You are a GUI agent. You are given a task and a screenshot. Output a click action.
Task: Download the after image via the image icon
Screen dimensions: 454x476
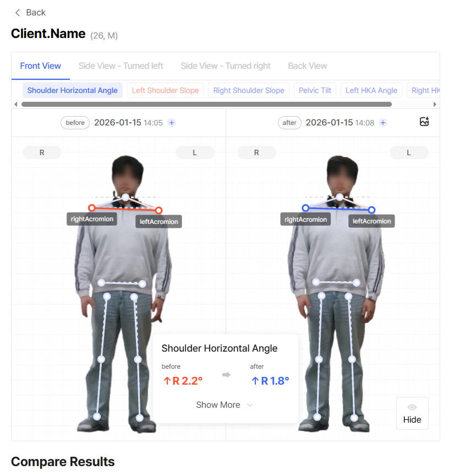pos(424,122)
